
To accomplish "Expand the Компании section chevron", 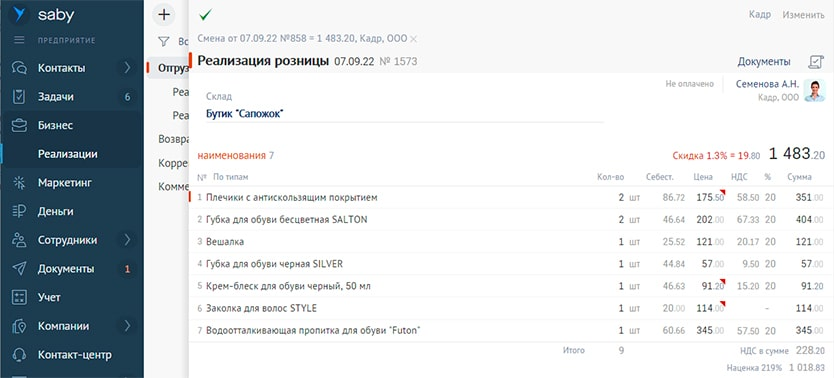I will (127, 326).
